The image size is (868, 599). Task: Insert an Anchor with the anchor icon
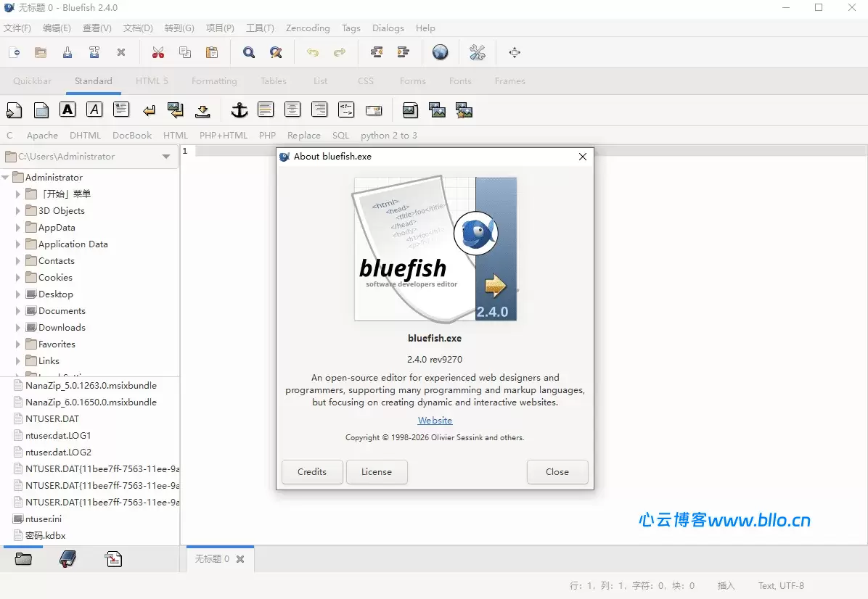pos(239,110)
